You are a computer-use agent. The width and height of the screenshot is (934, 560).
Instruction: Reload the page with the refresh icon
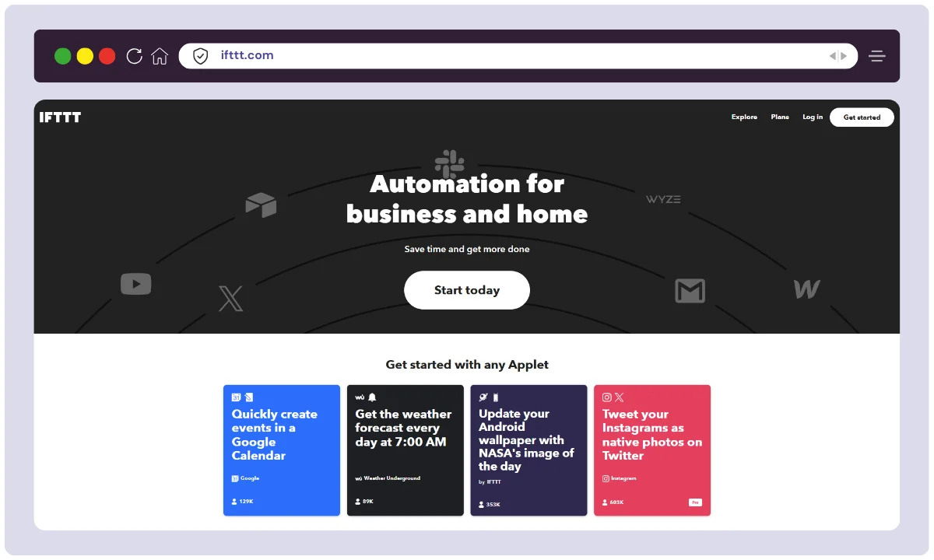click(x=134, y=56)
